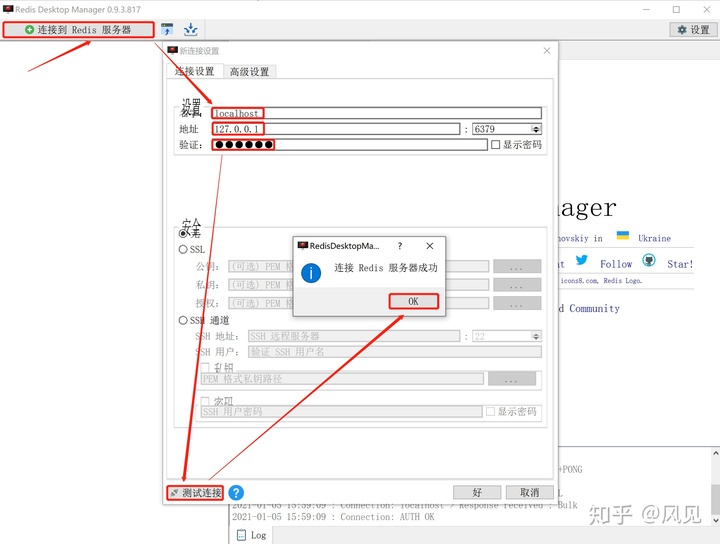Click the SSH user password field
This screenshot has height=544, width=720.
click(x=342, y=411)
